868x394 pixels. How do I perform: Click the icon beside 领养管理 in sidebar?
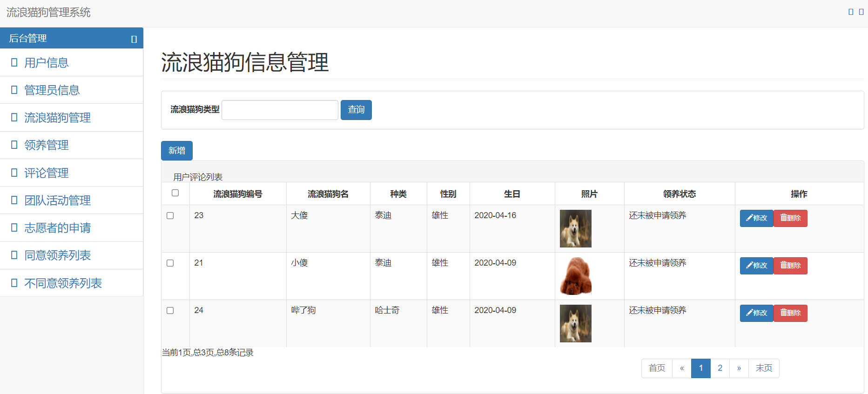pyautogui.click(x=14, y=145)
